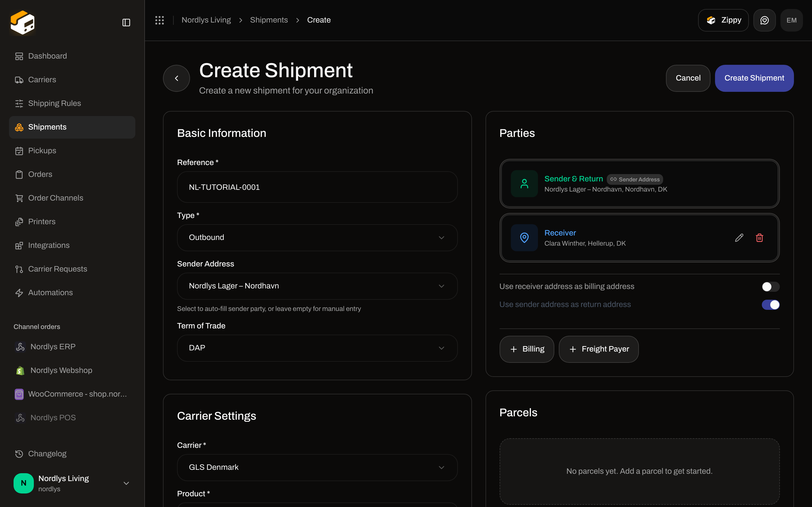This screenshot has width=812, height=507.
Task: Collapse the sidebar panel icon
Action: 126,23
